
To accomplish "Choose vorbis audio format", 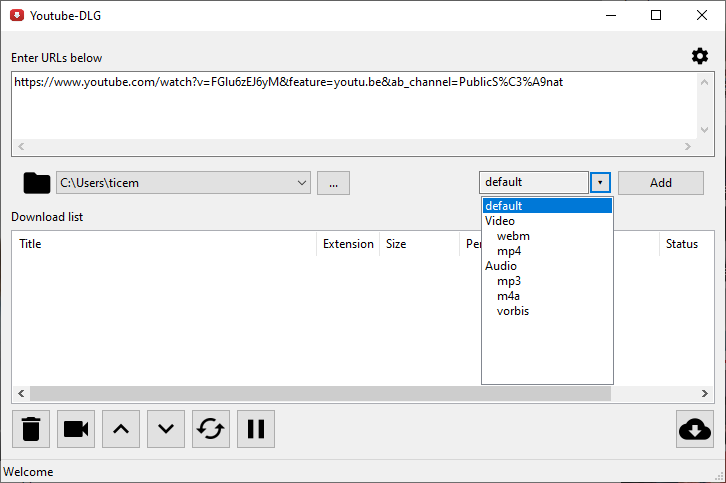I will pyautogui.click(x=513, y=311).
